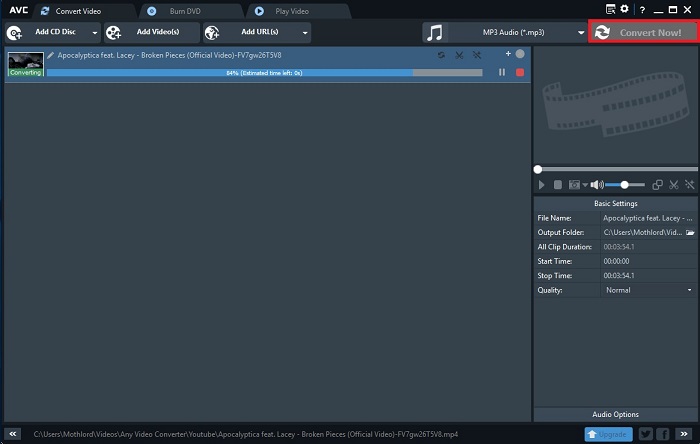Image resolution: width=700 pixels, height=444 pixels.
Task: Browse output folder with the folder icon
Action: click(x=690, y=232)
